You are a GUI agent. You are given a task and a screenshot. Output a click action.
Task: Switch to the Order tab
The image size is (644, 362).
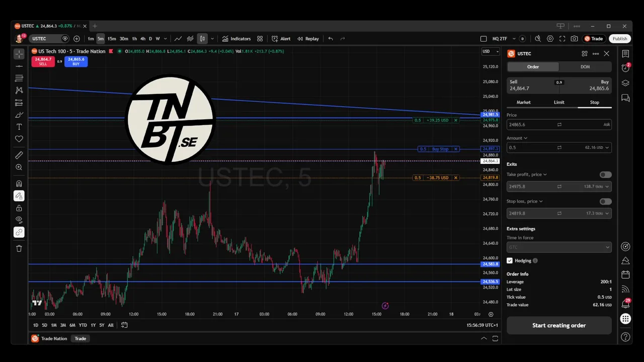(x=533, y=67)
